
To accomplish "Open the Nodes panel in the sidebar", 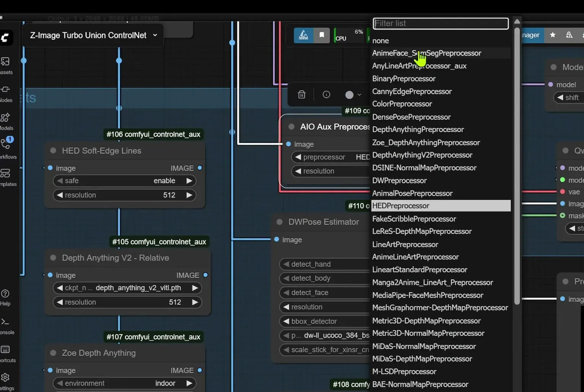I will pos(5,91).
